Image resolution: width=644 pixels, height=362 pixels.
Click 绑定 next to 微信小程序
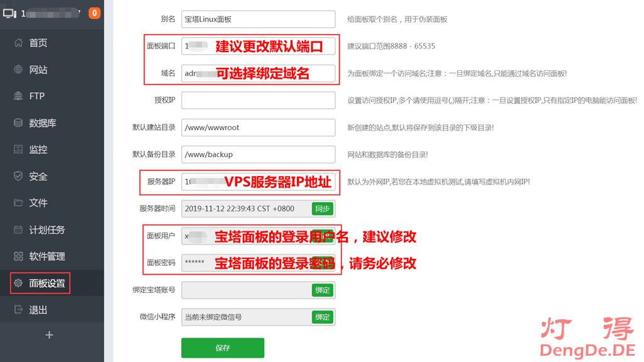(322, 317)
